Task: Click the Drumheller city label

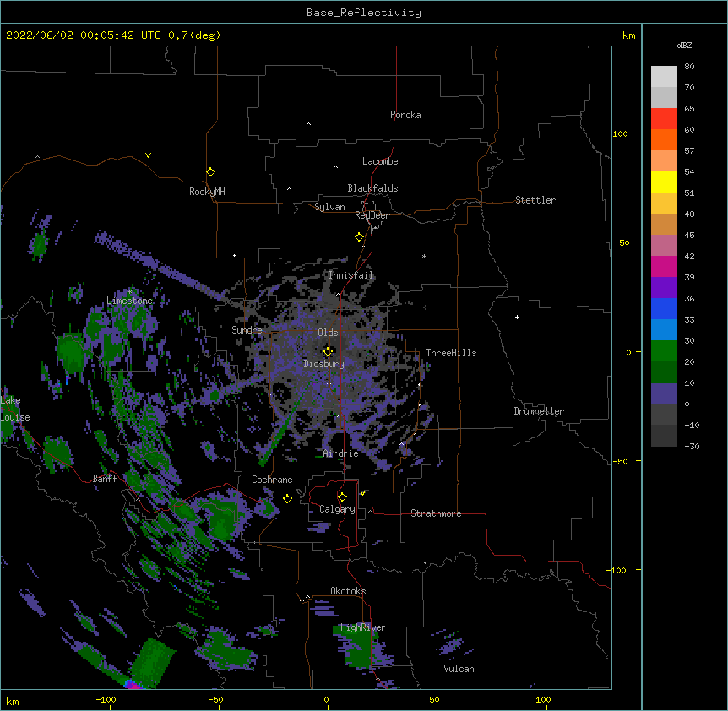Action: pyautogui.click(x=539, y=411)
